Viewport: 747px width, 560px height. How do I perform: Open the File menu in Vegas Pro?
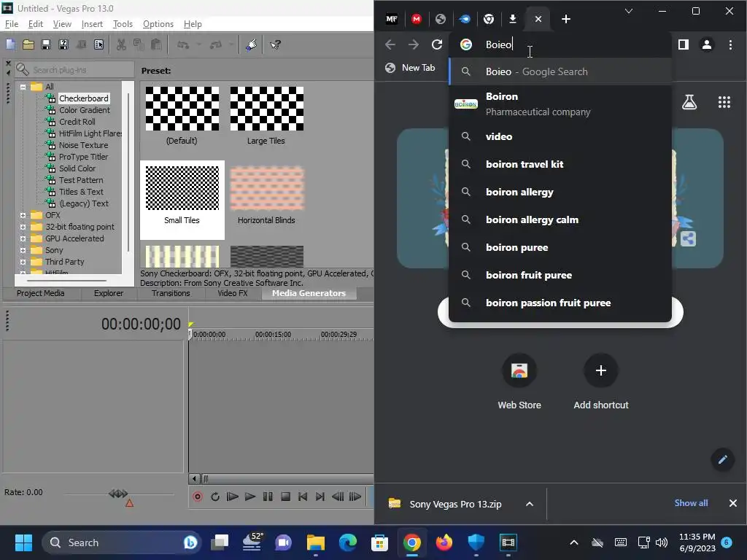coord(12,24)
